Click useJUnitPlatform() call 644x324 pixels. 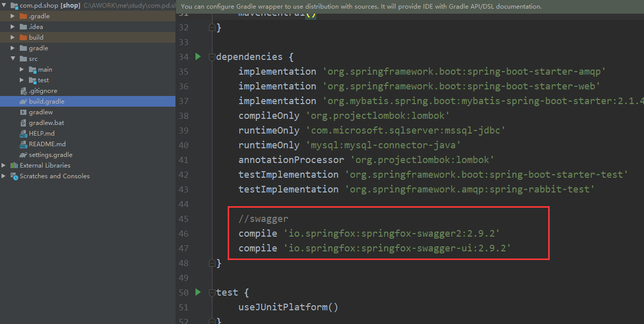(x=288, y=307)
